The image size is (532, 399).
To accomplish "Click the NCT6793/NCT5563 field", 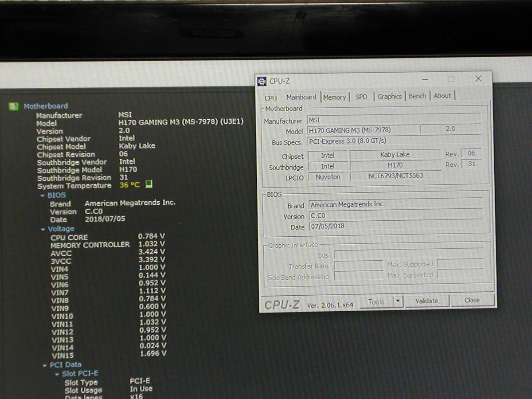I will [x=396, y=176].
